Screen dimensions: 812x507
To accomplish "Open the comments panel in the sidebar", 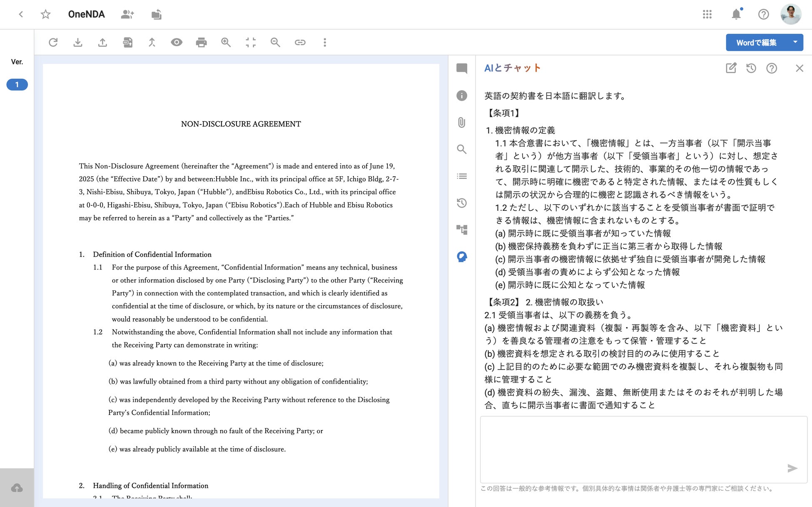I will tap(462, 69).
